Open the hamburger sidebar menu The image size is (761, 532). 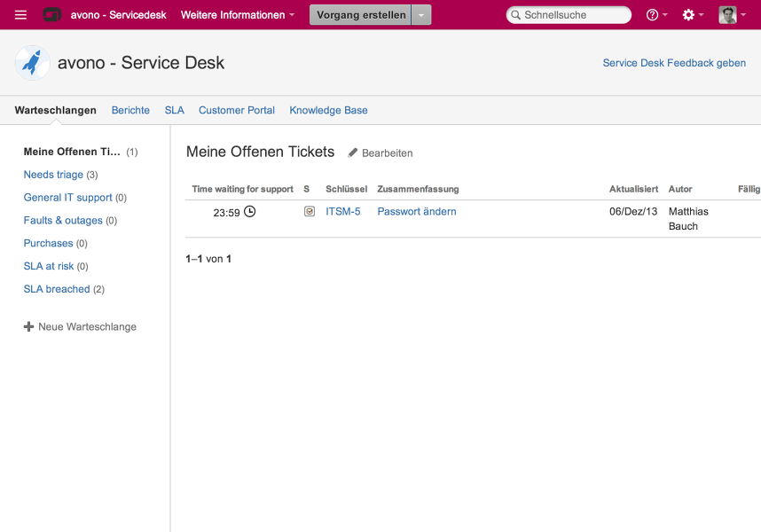point(20,15)
